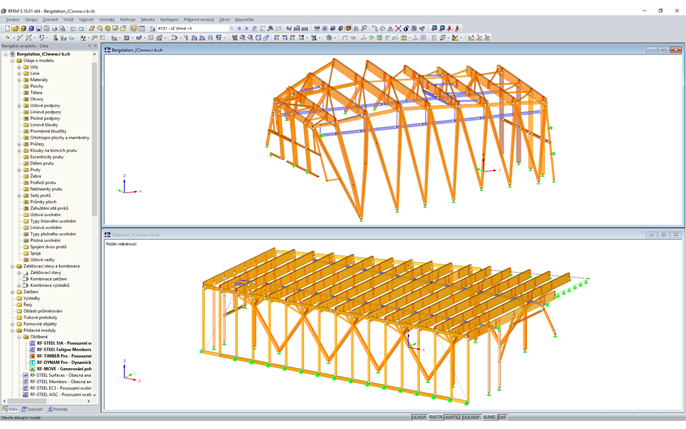
Task: Close the project navigator panel
Action: (96, 45)
